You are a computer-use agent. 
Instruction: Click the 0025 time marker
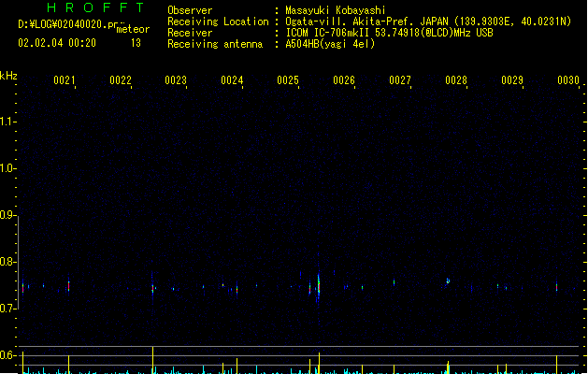pyautogui.click(x=288, y=80)
